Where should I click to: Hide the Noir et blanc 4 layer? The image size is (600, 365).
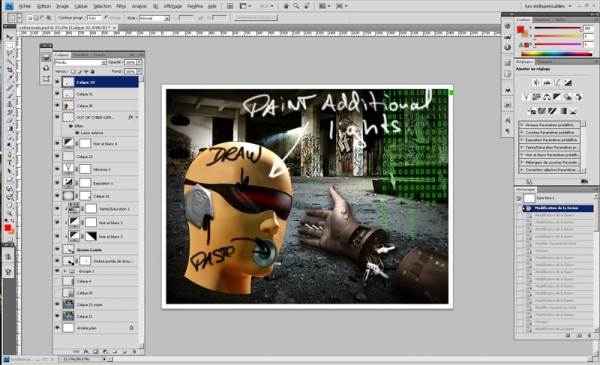57,143
